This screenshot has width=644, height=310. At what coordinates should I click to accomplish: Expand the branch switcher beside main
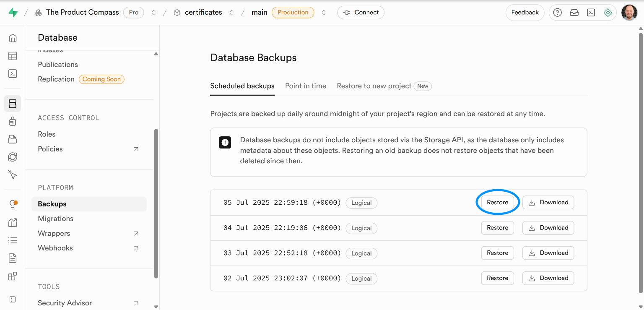point(323,13)
